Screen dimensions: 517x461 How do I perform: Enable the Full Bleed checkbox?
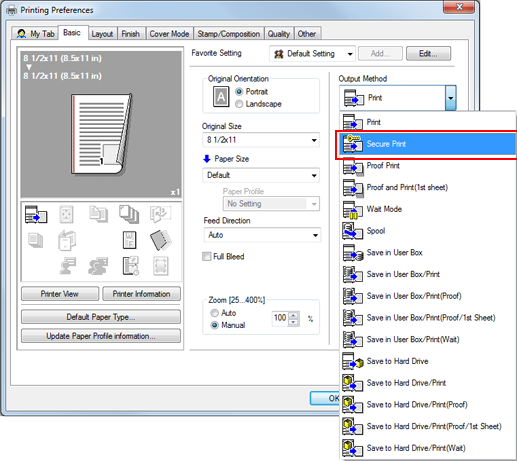click(207, 256)
